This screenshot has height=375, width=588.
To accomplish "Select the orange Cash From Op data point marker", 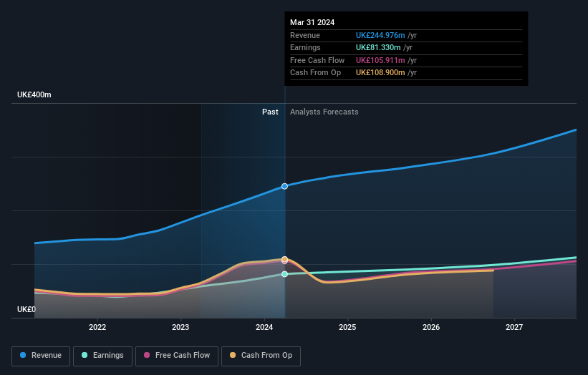I will point(284,259).
